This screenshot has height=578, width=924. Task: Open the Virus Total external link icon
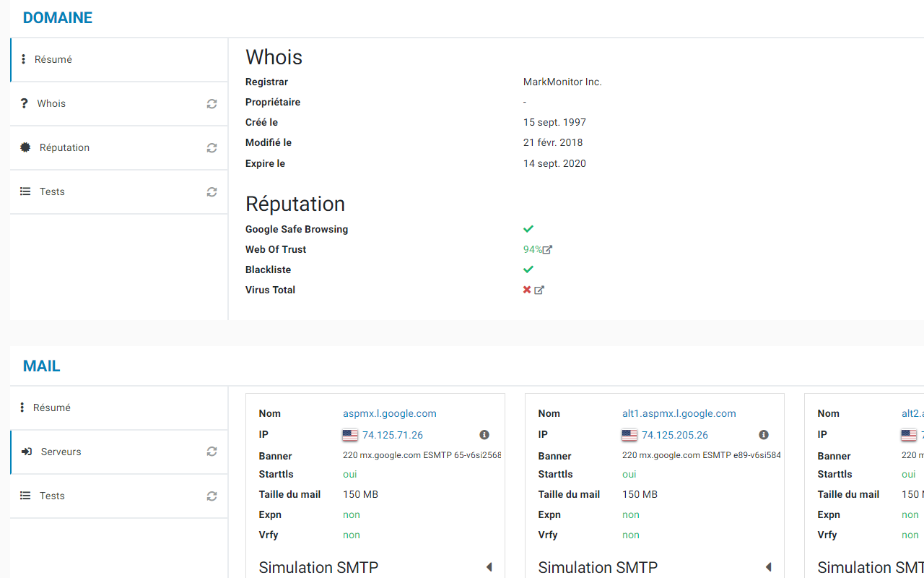[x=539, y=290]
